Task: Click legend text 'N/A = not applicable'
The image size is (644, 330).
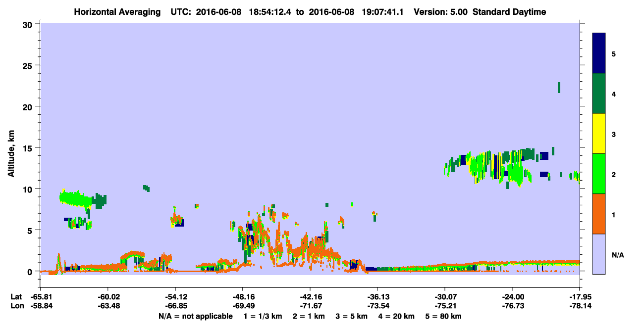Action: click(x=195, y=316)
